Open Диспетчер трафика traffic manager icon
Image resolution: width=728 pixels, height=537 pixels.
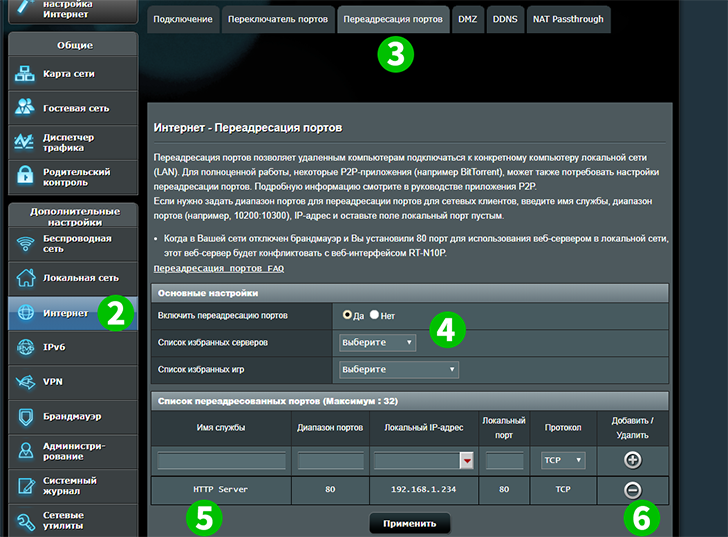[24, 142]
